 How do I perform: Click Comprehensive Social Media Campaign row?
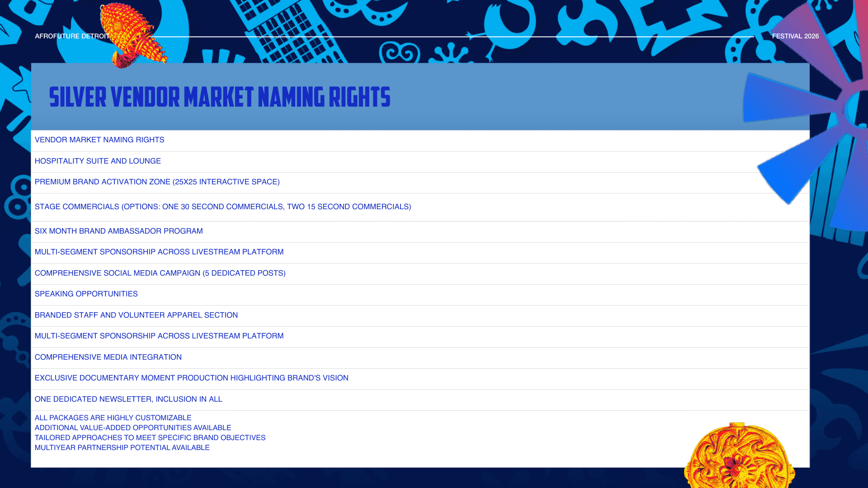point(160,273)
